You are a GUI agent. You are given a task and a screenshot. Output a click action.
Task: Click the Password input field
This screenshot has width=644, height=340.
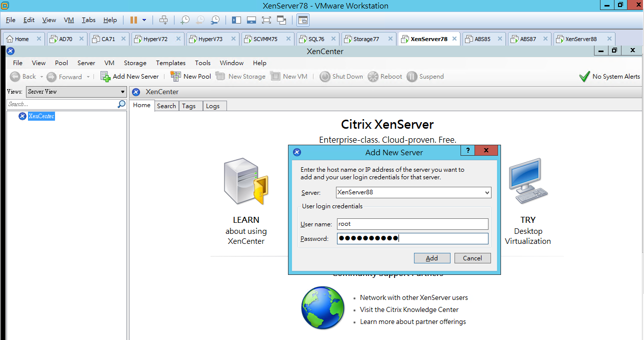[412, 238]
